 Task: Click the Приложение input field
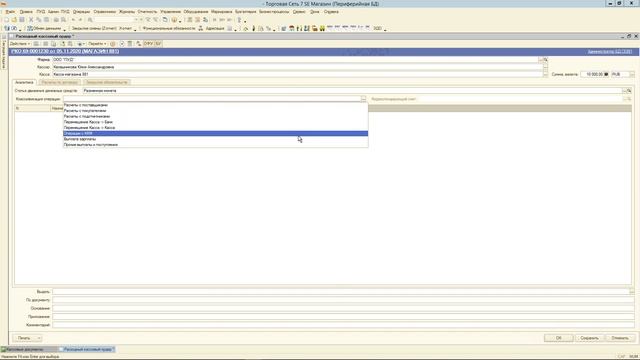click(343, 317)
